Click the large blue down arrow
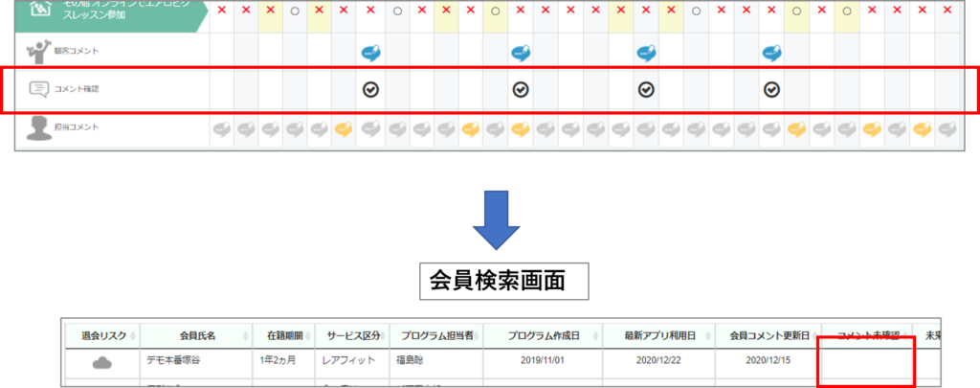 pyautogui.click(x=495, y=221)
